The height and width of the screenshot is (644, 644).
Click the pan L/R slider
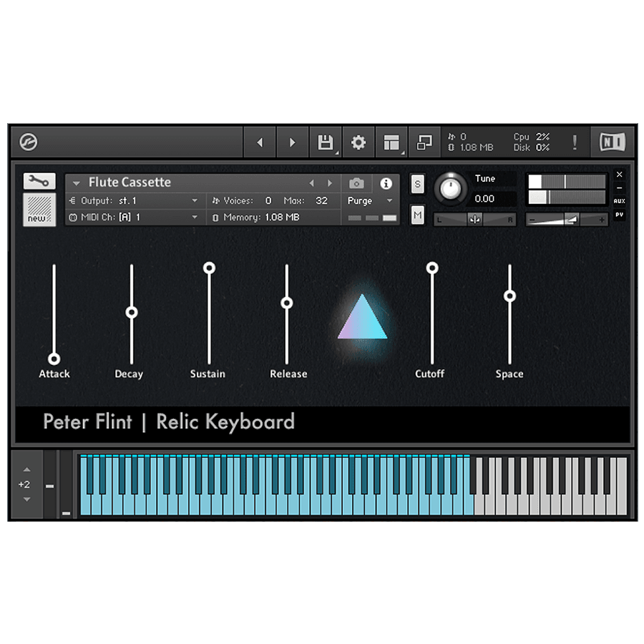click(475, 220)
